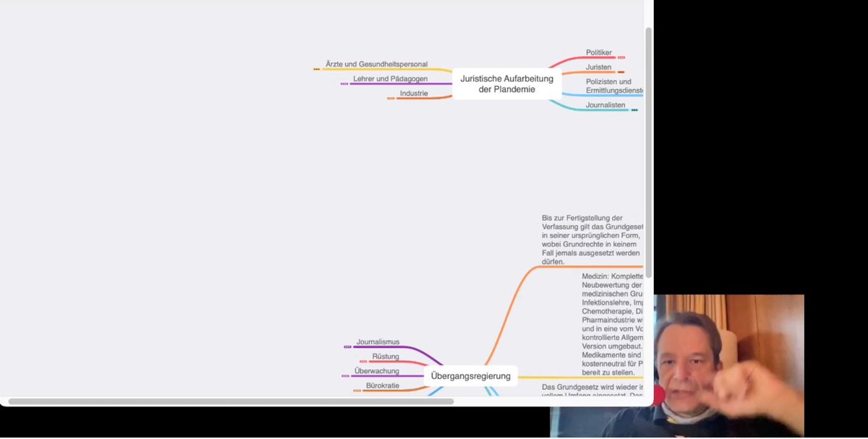Image resolution: width=868 pixels, height=439 pixels.
Task: Expand the Überwachung branch dots
Action: click(x=346, y=376)
